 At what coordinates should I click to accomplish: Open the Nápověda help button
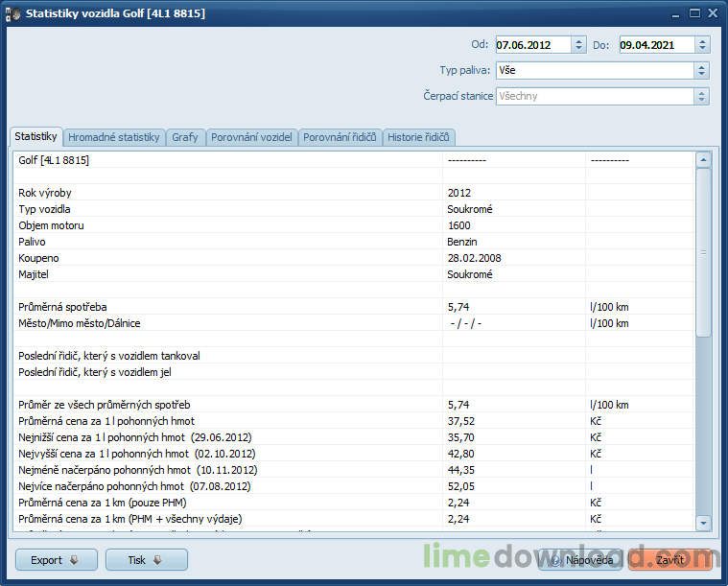pyautogui.click(x=581, y=559)
